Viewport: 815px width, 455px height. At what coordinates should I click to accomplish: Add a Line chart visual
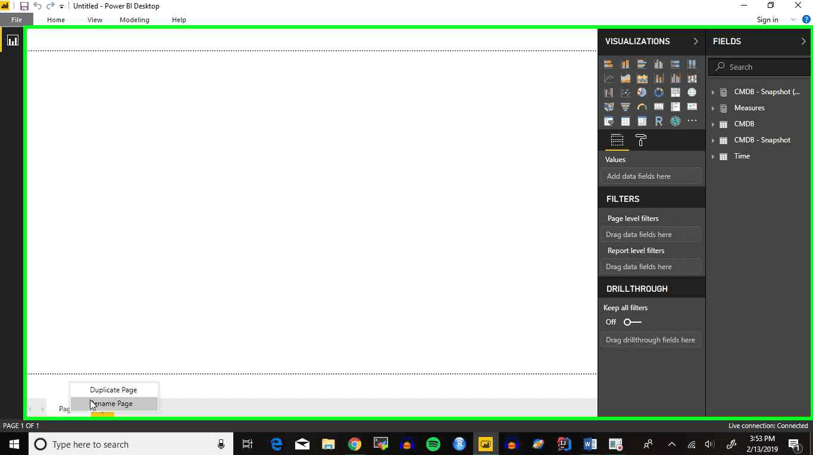pyautogui.click(x=609, y=79)
